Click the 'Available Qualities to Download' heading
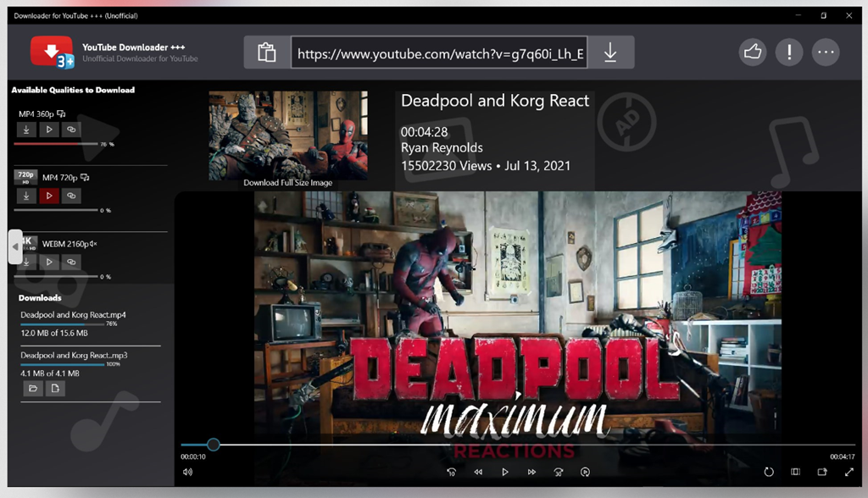Screen dimensions: 868x498 coord(73,90)
